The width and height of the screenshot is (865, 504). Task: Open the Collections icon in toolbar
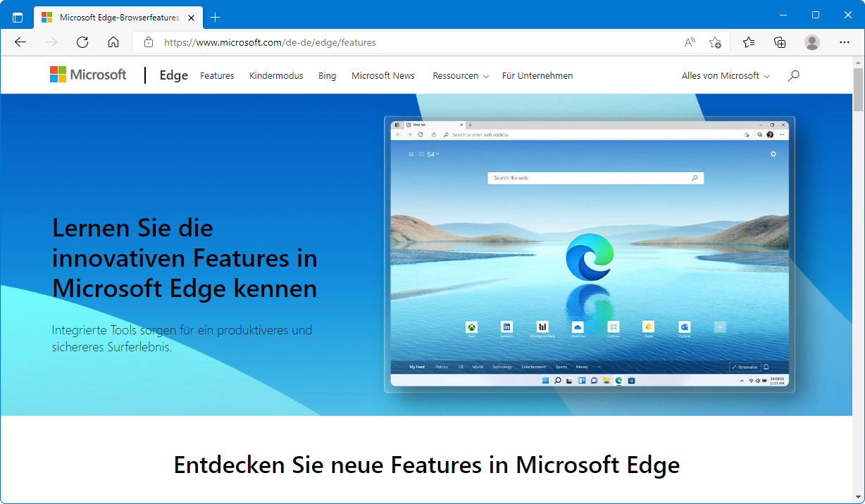[780, 42]
